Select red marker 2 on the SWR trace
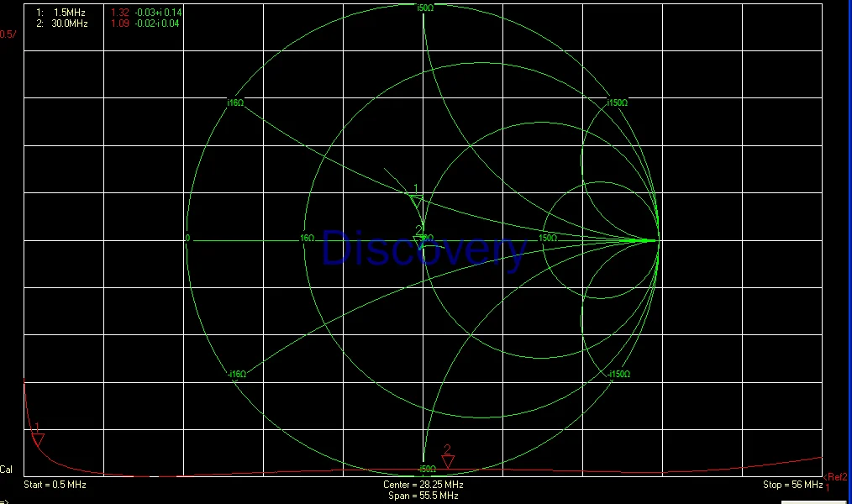This screenshot has height=504, width=852. [448, 462]
